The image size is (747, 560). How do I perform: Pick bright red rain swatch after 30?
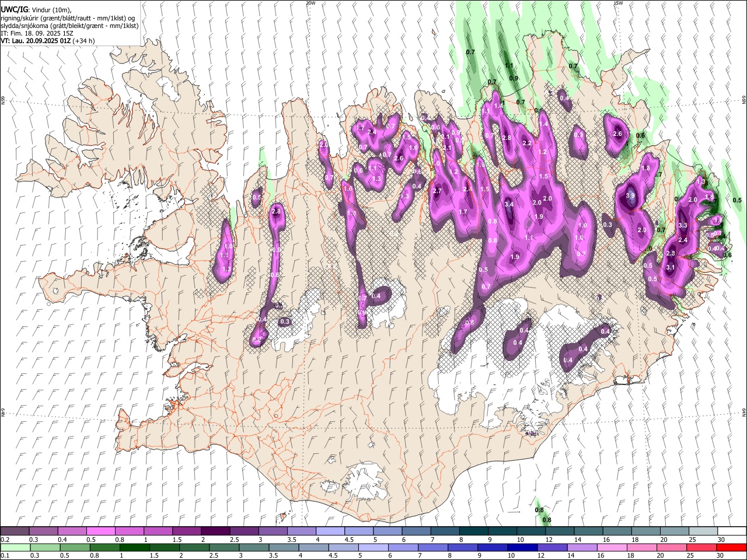[731, 547]
